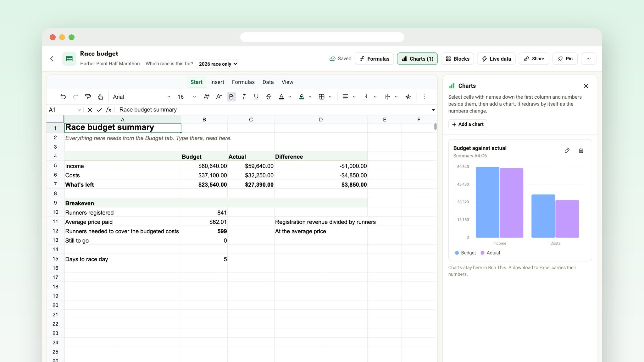644x362 pixels.
Task: Click the Add a chart button
Action: tap(468, 124)
